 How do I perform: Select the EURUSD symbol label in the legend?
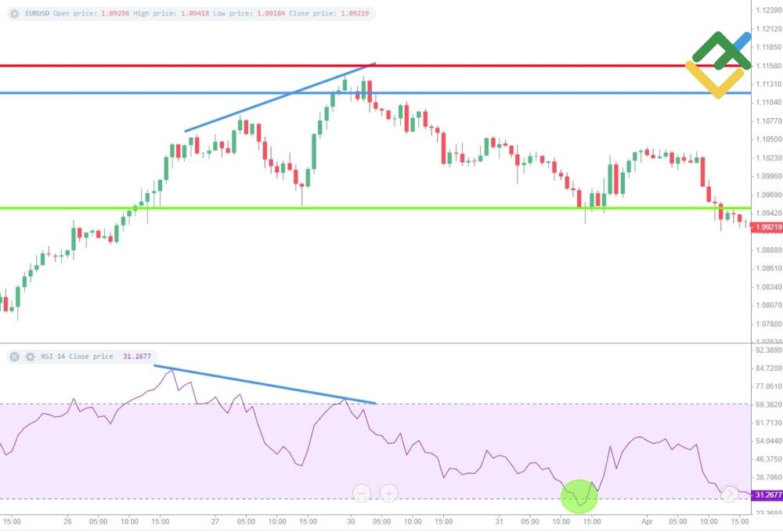[x=38, y=13]
